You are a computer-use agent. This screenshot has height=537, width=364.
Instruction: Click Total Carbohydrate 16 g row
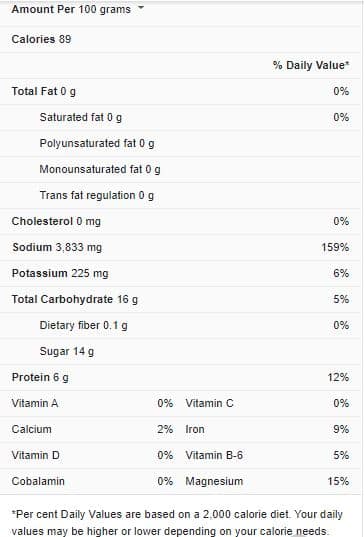(180, 300)
